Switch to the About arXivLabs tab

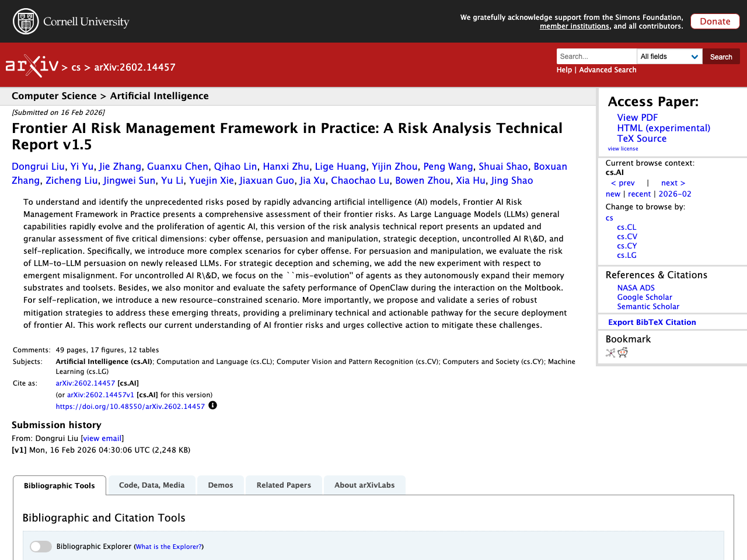[x=364, y=485]
